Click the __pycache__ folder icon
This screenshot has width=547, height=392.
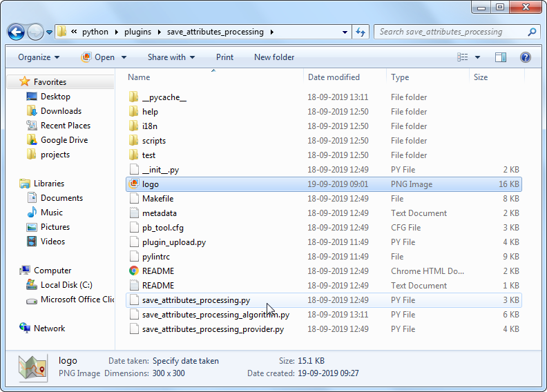pos(134,97)
